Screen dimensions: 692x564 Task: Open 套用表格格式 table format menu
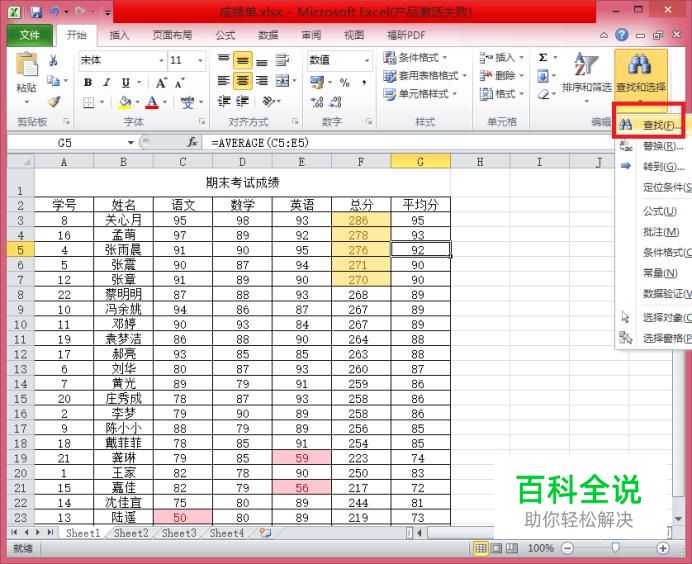(425, 76)
